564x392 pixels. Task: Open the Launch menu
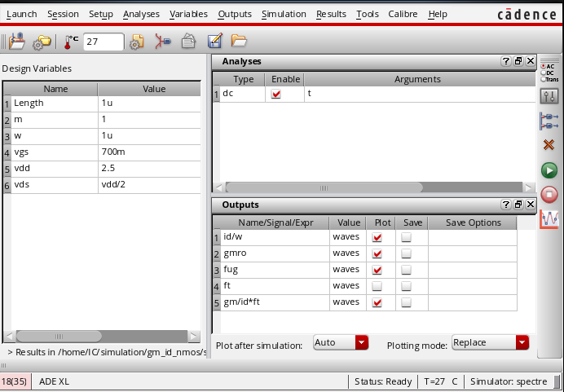[x=21, y=14]
